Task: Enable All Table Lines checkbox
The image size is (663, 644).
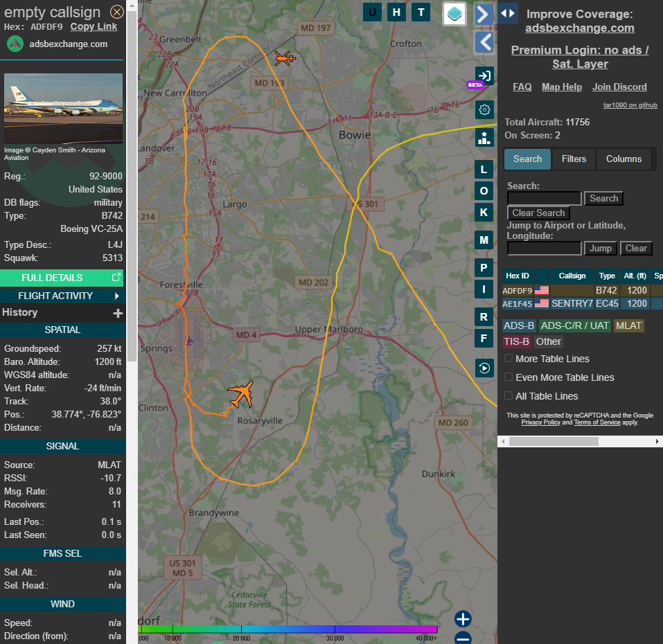Action: pyautogui.click(x=509, y=395)
